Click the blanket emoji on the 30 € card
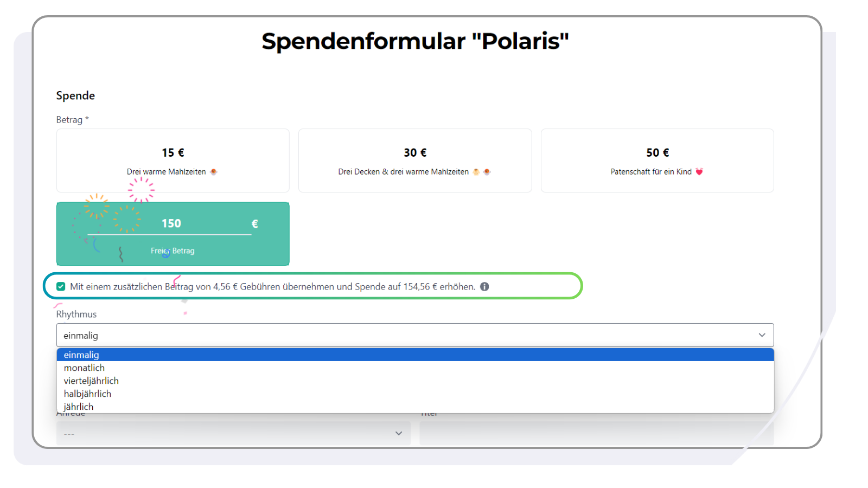868x488 pixels. 475,171
